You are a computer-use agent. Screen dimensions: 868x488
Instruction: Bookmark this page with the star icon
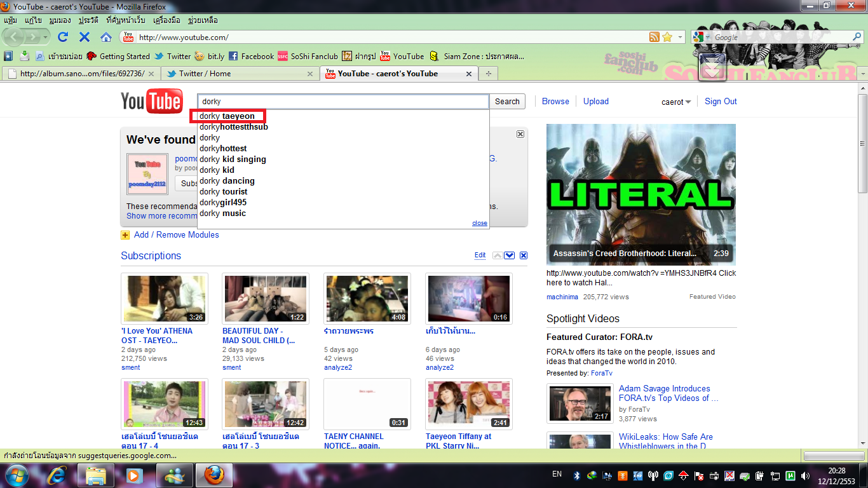click(x=667, y=37)
